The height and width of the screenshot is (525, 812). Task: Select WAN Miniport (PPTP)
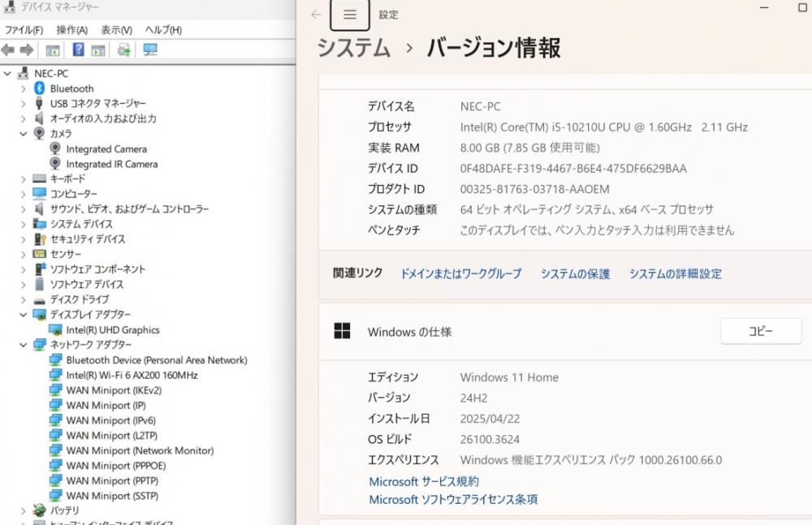(112, 480)
